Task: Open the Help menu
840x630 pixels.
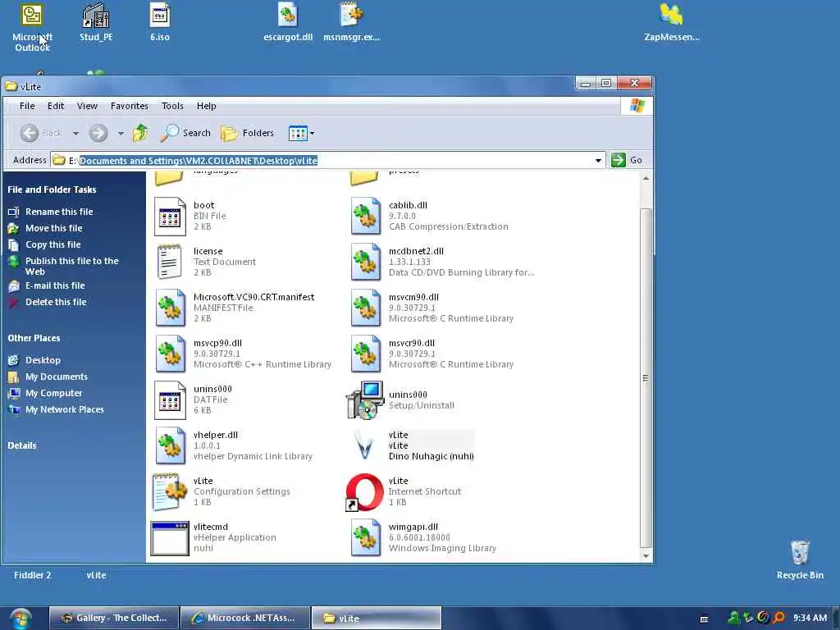Action: point(206,106)
